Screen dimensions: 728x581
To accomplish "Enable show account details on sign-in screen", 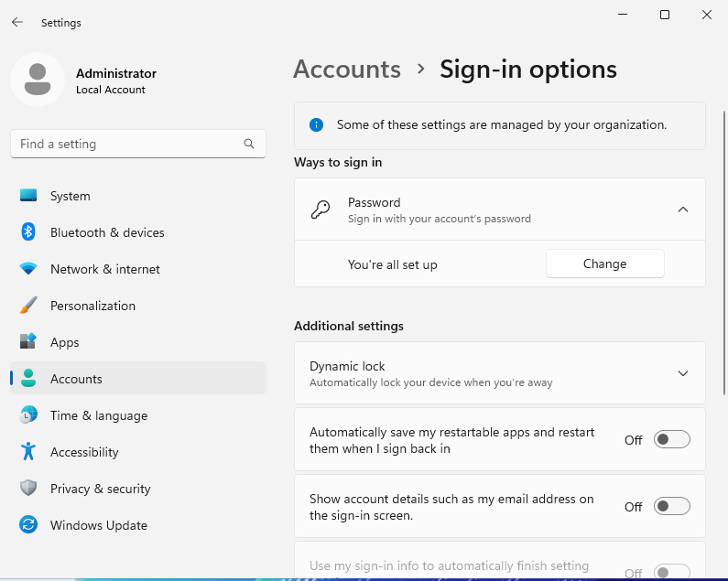I will point(671,507).
